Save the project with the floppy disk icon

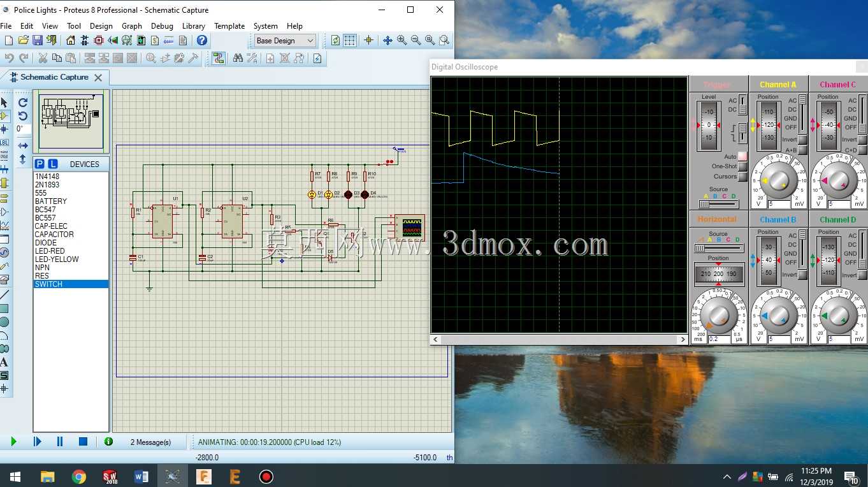pos(38,40)
